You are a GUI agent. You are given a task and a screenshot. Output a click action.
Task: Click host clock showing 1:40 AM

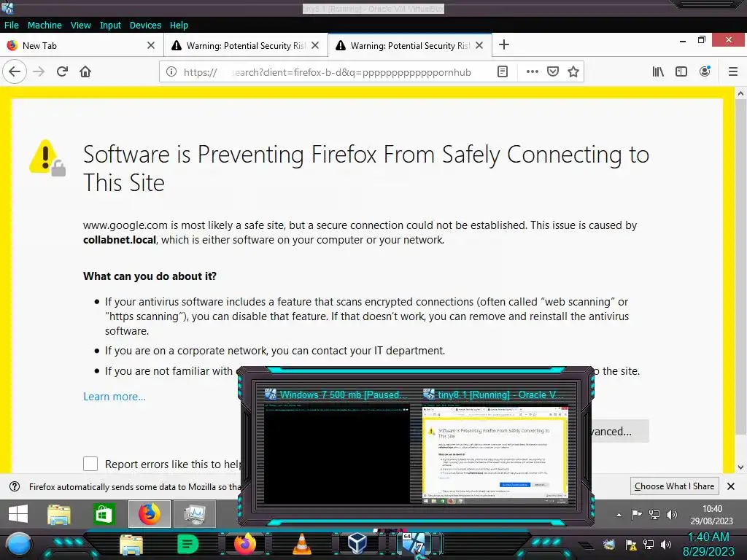point(708,544)
